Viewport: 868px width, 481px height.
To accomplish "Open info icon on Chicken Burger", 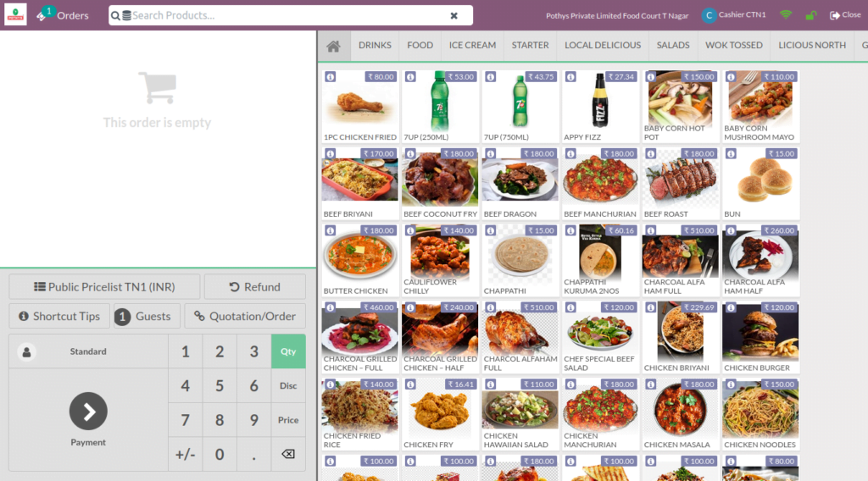I will pyautogui.click(x=732, y=307).
